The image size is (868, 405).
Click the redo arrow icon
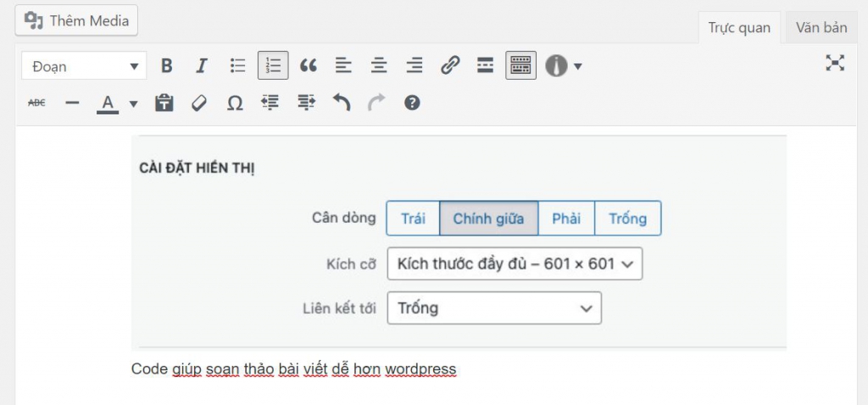(x=376, y=103)
